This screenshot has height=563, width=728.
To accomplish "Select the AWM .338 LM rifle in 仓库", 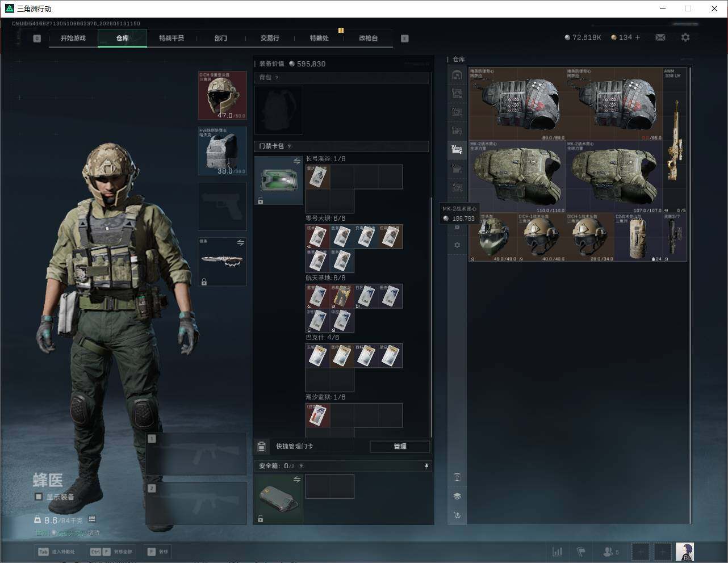I will click(675, 141).
